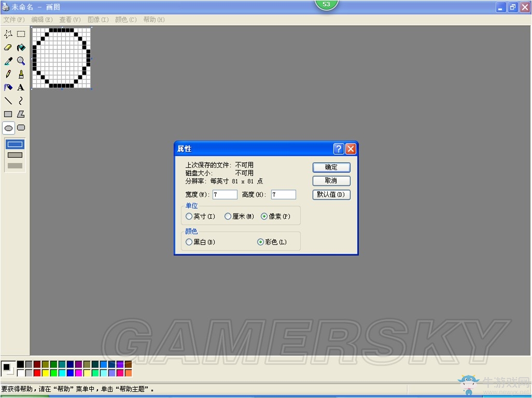The width and height of the screenshot is (532, 398).
Task: Open the 颜色(C) menu
Action: [126, 20]
